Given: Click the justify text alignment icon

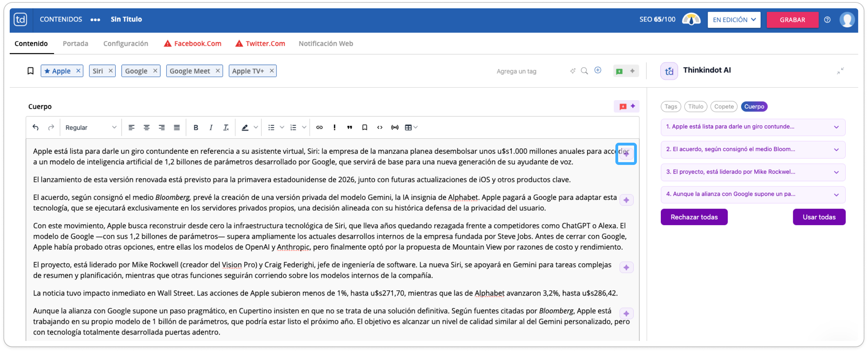Looking at the screenshot, I should pyautogui.click(x=177, y=127).
